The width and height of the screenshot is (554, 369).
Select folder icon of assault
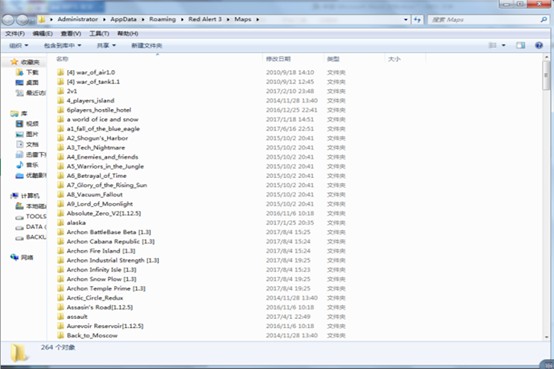pyautogui.click(x=61, y=317)
